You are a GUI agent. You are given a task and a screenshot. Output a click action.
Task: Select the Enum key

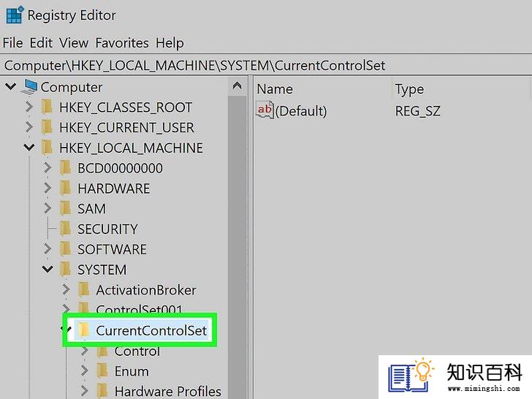point(132,371)
